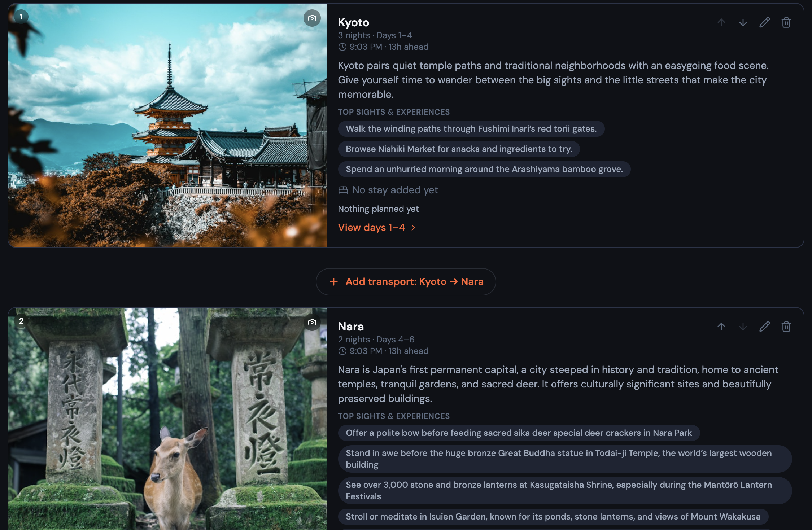This screenshot has height=530, width=812.
Task: Open the Kyoto temple photo
Action: [x=167, y=126]
